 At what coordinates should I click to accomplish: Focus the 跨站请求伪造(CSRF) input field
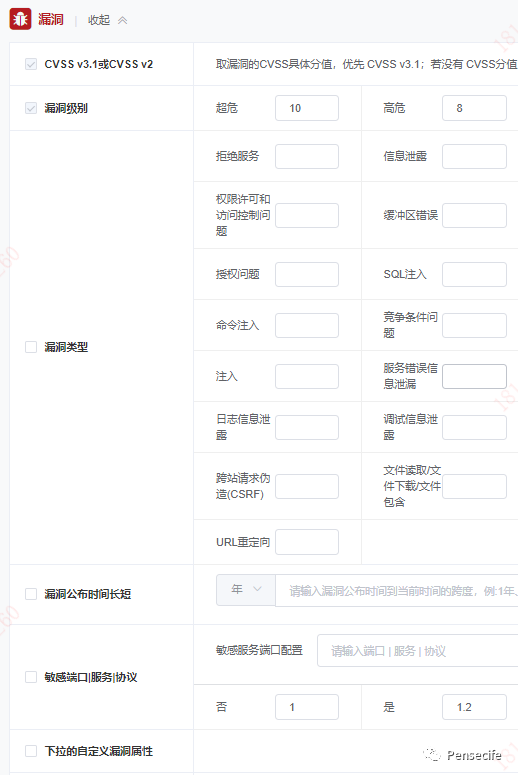[307, 486]
